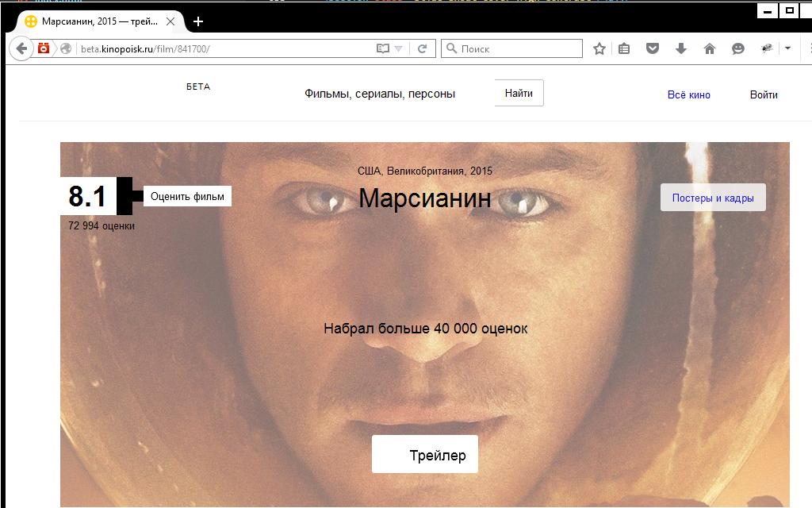This screenshot has height=508, width=812.
Task: Click the Марсианин film title
Action: coord(425,198)
